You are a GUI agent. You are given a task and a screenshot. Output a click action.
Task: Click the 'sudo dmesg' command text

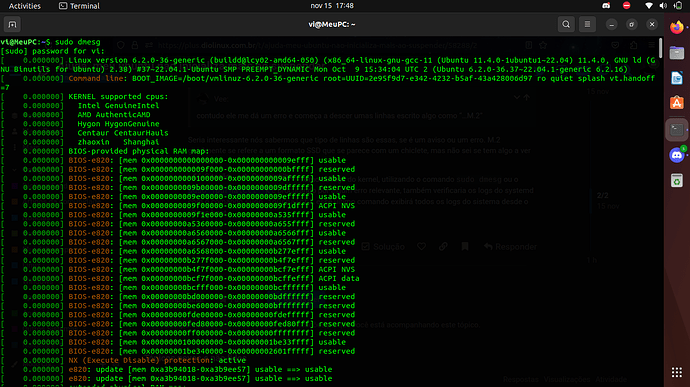[x=78, y=42]
